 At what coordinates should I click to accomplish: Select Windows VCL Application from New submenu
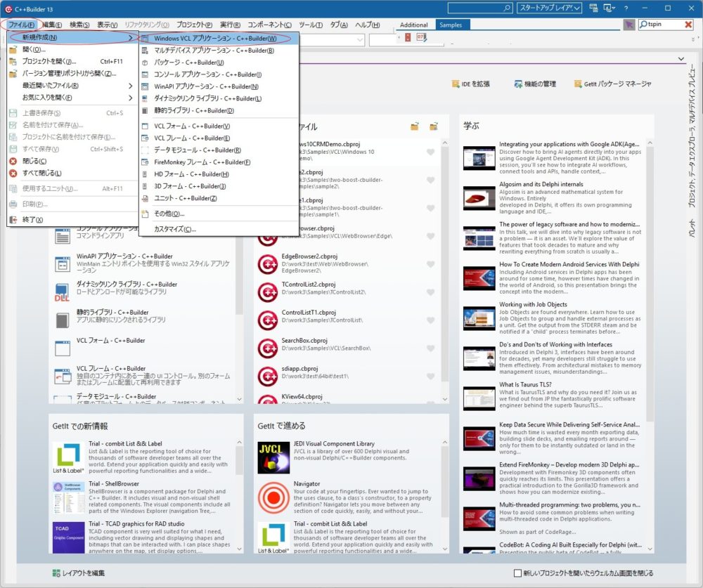coord(214,38)
